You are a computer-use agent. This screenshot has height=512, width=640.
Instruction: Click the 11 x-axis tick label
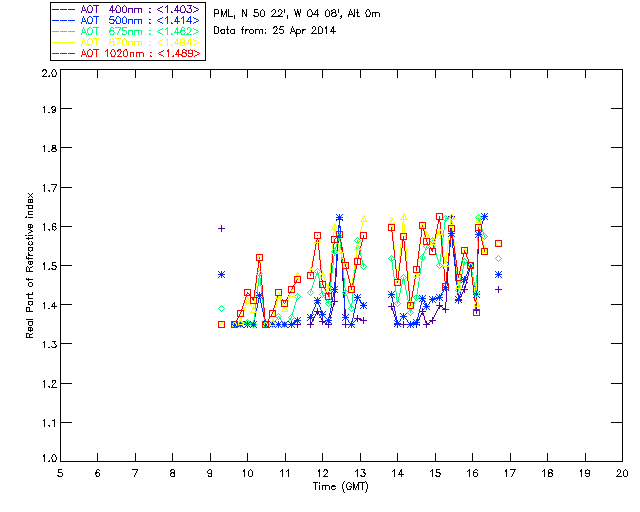tap(285, 473)
